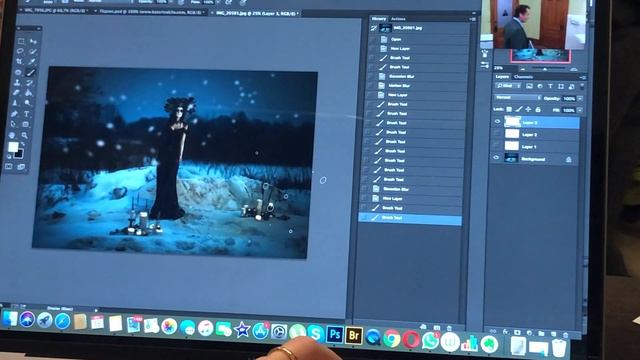This screenshot has height=360, width=640.
Task: Filter layers by shape layers
Action: pyautogui.click(x=561, y=87)
